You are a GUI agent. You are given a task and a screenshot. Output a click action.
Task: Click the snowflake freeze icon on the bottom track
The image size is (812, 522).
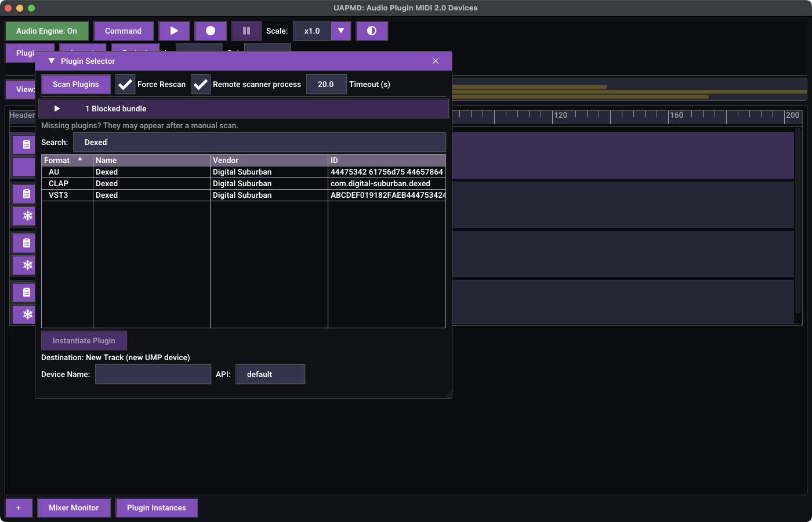pyautogui.click(x=27, y=314)
